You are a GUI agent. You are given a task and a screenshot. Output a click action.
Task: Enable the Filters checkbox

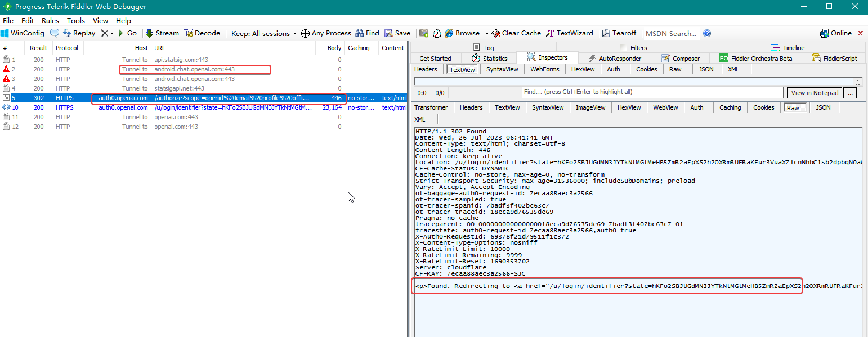623,48
